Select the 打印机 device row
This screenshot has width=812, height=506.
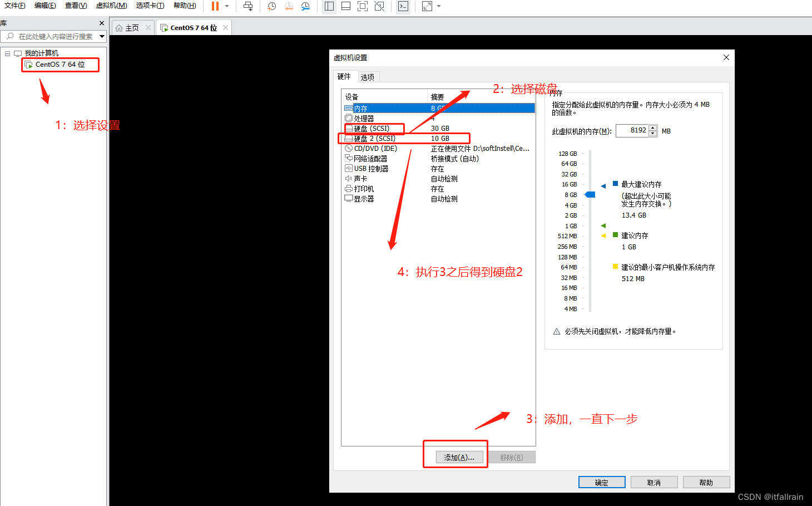[439, 188]
